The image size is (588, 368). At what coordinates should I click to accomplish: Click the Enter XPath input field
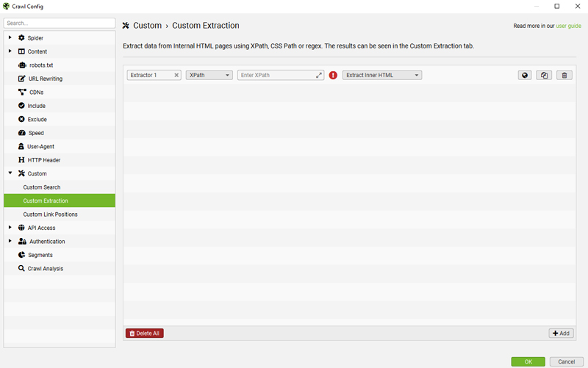pos(276,75)
